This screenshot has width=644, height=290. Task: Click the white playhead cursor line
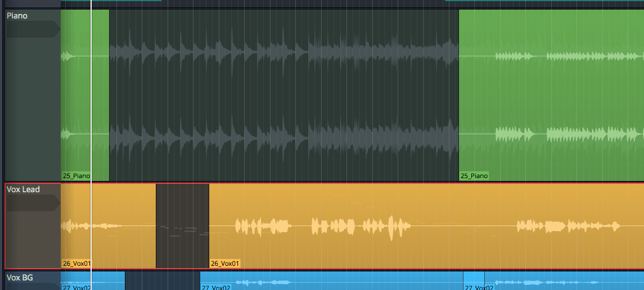pyautogui.click(x=91, y=141)
